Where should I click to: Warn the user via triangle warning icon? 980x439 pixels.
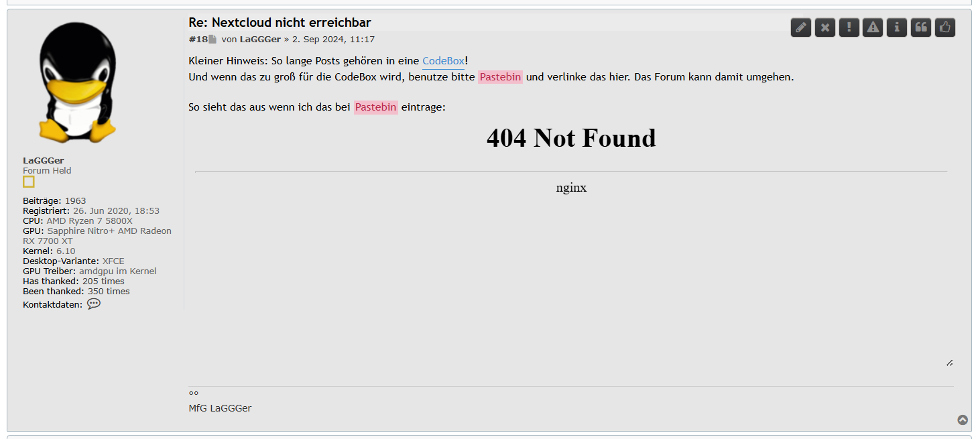click(873, 27)
